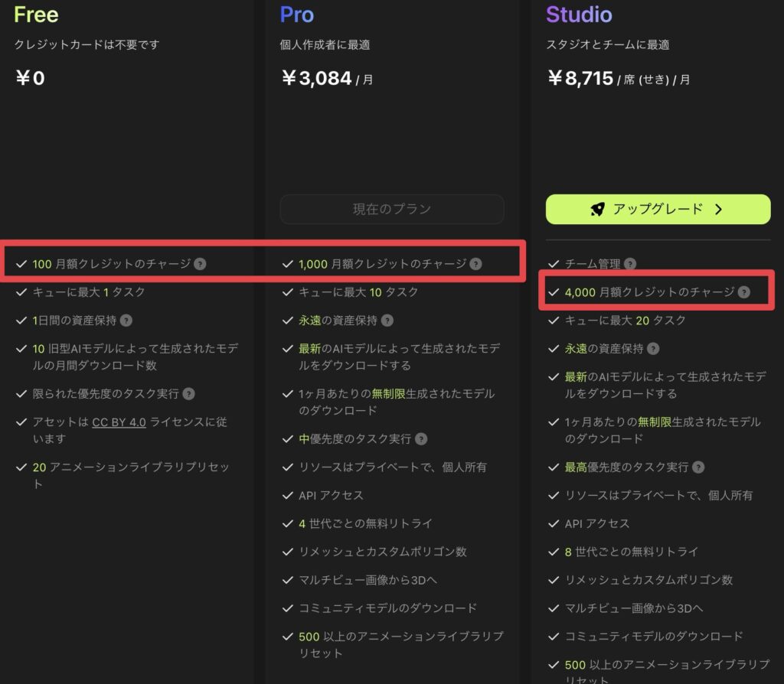784x684 pixels.
Task: Click Studio plan API アクセス feature
Action: click(x=597, y=523)
